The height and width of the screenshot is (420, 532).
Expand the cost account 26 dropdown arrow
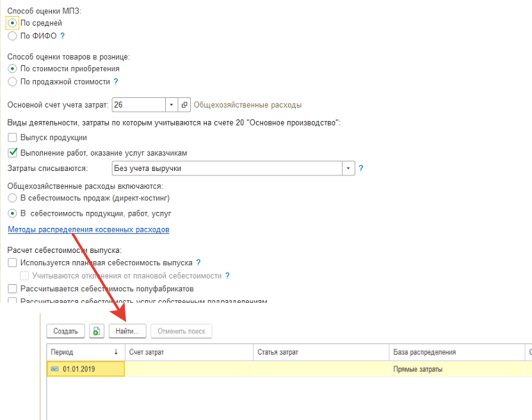172,105
